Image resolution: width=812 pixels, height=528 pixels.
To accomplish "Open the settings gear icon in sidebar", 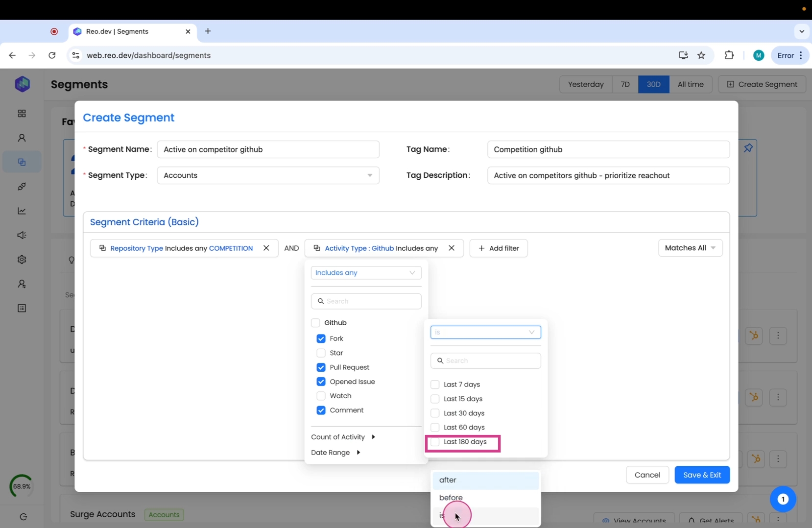I will [22, 260].
